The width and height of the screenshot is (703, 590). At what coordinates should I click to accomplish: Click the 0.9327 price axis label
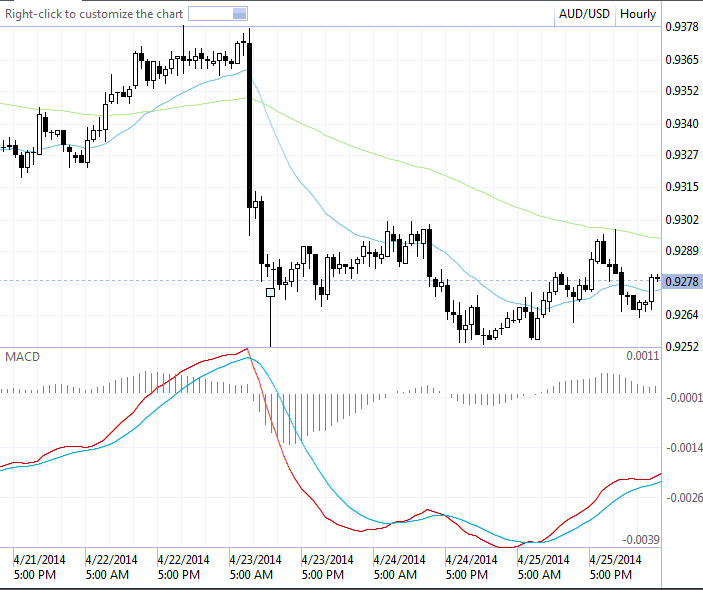682,155
